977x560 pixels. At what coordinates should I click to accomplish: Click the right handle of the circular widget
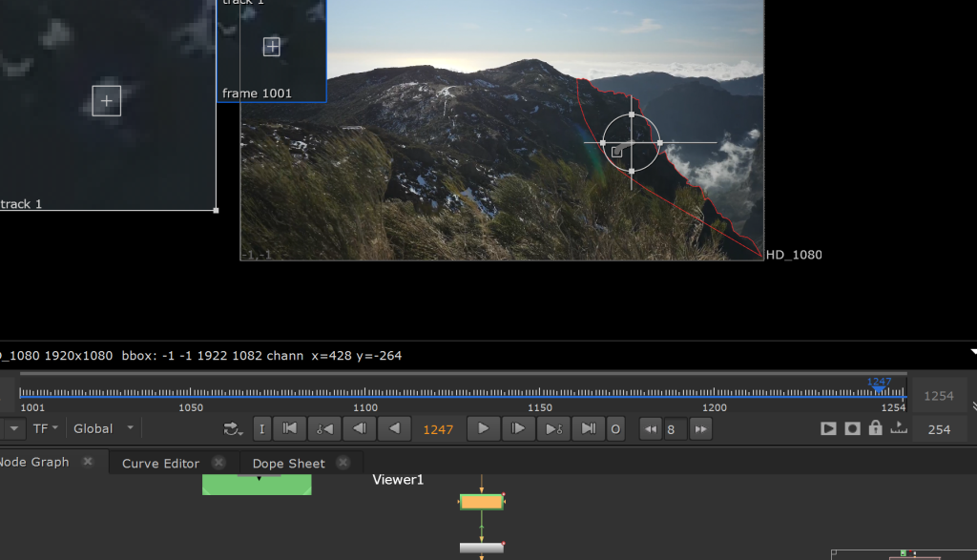tap(660, 143)
